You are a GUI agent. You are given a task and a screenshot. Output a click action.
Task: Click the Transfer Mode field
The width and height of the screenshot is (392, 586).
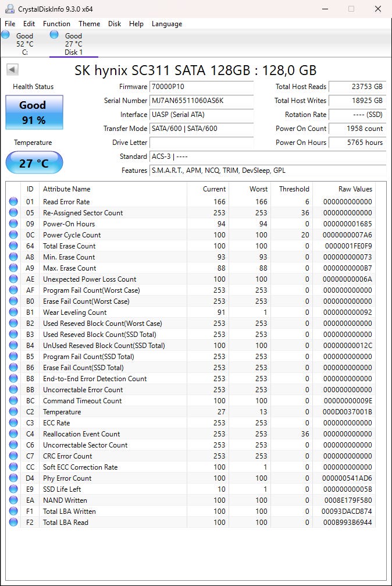pyautogui.click(x=201, y=129)
